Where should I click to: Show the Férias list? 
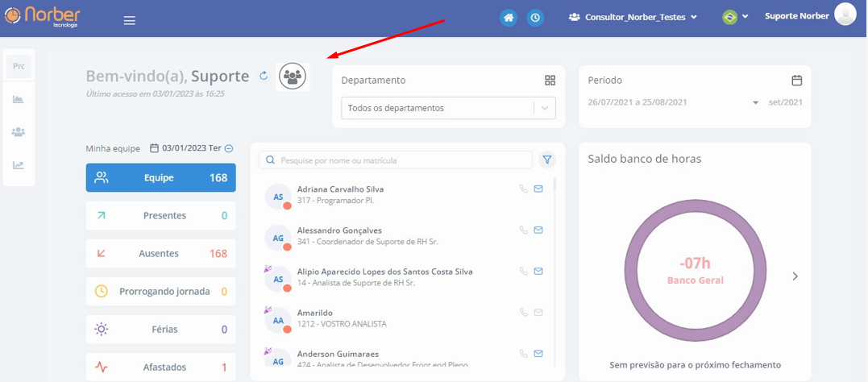click(x=160, y=329)
